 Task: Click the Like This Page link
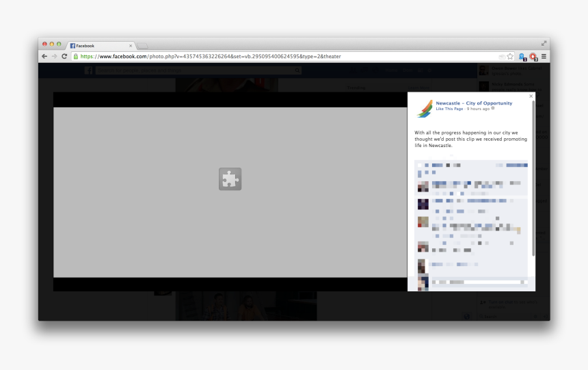click(449, 109)
